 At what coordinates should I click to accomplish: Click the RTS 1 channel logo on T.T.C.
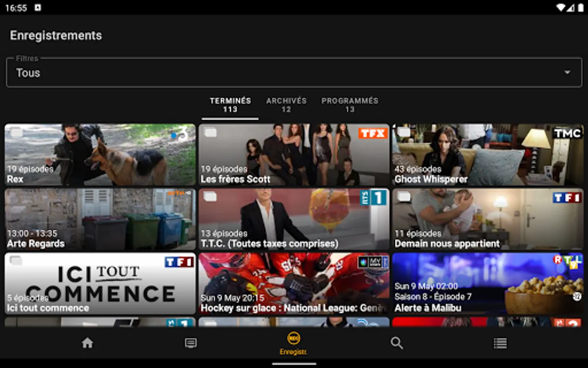click(373, 197)
